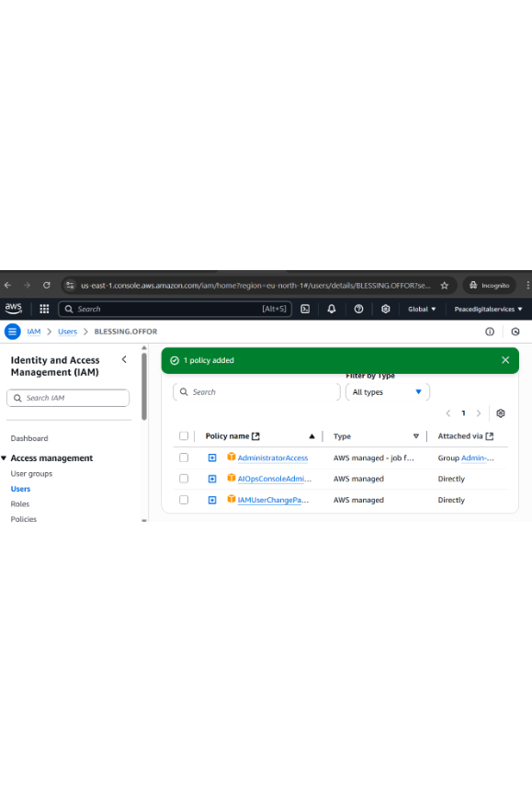This screenshot has height=791, width=532.
Task: Check the AIOpsConsoleAdmin policy checkbox
Action: [x=184, y=479]
